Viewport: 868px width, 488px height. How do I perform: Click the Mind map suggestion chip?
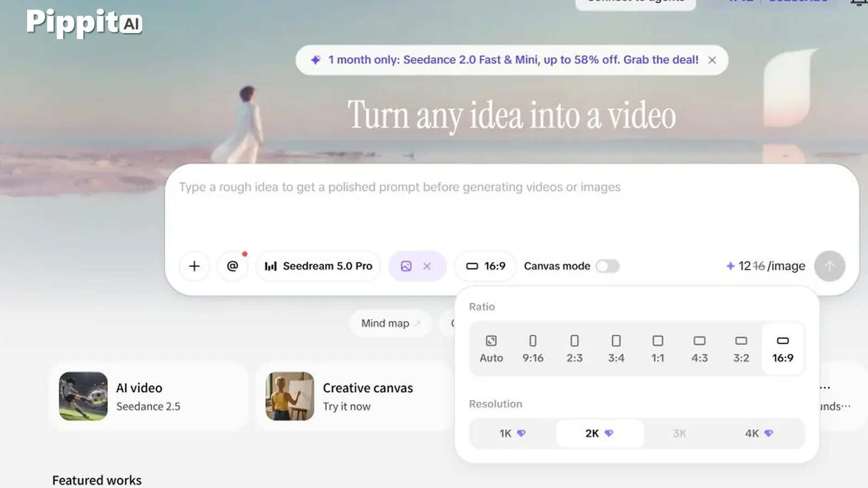coord(391,323)
